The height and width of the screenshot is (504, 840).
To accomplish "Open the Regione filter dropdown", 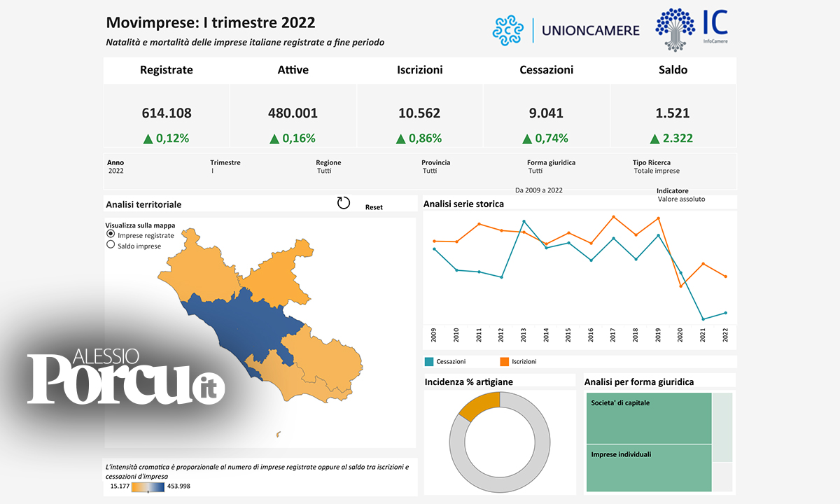I will [324, 171].
